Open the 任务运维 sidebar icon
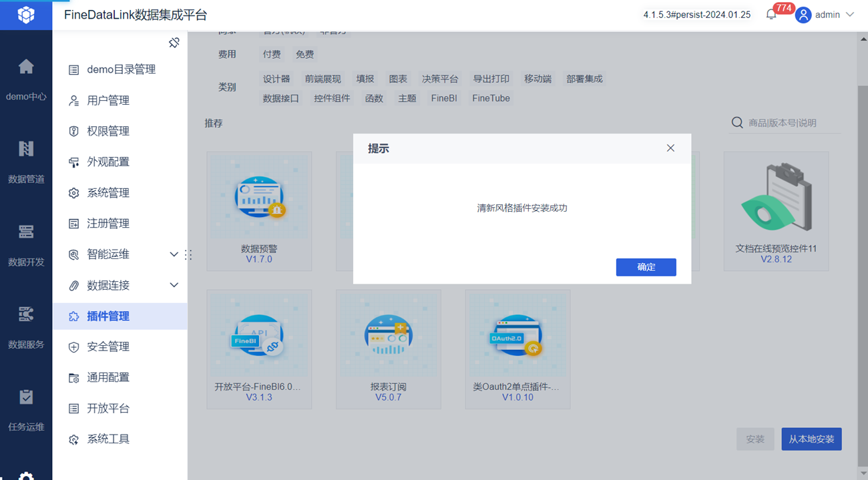868x480 pixels. tap(26, 397)
